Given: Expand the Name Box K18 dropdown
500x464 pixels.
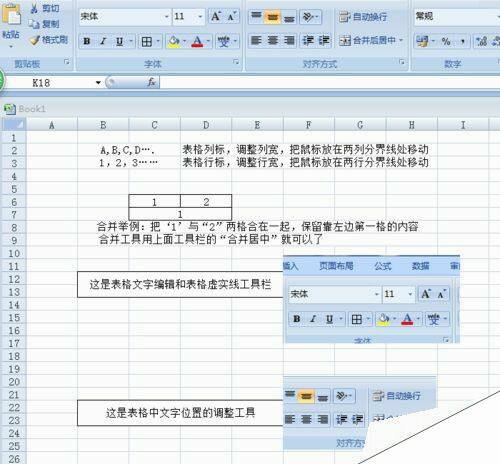Looking at the screenshot, I should pos(98,83).
